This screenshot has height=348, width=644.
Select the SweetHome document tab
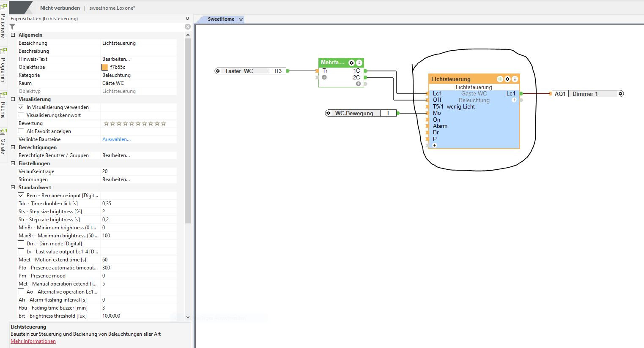pos(221,19)
